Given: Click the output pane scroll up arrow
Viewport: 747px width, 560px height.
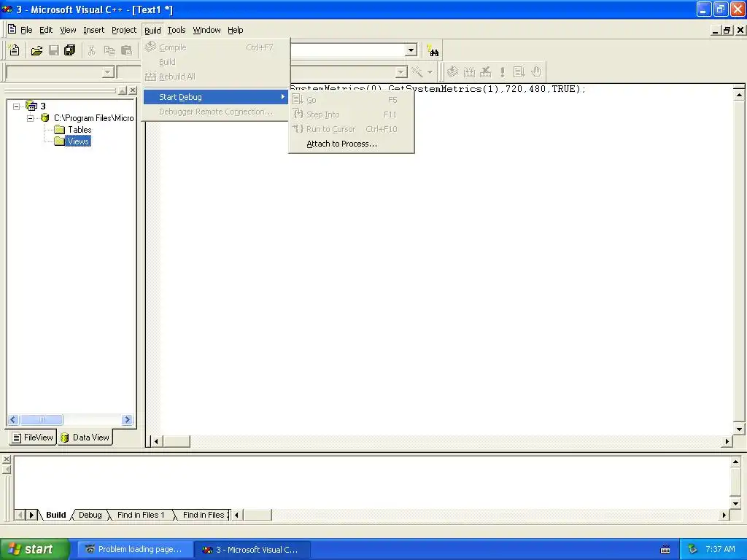Looking at the screenshot, I should (735, 462).
